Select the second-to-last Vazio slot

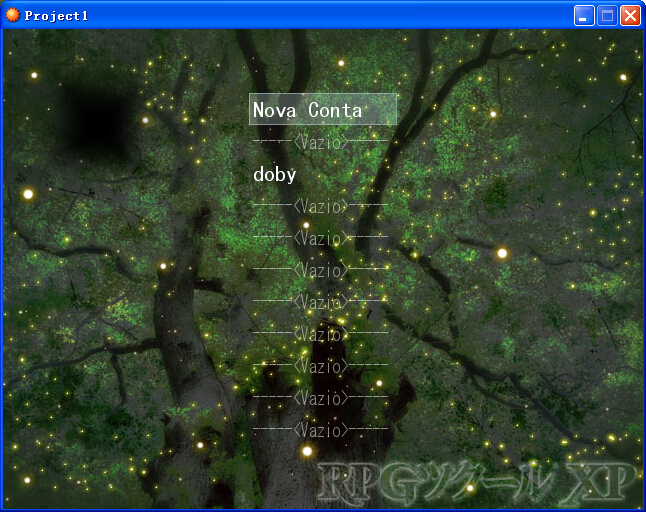pos(321,398)
